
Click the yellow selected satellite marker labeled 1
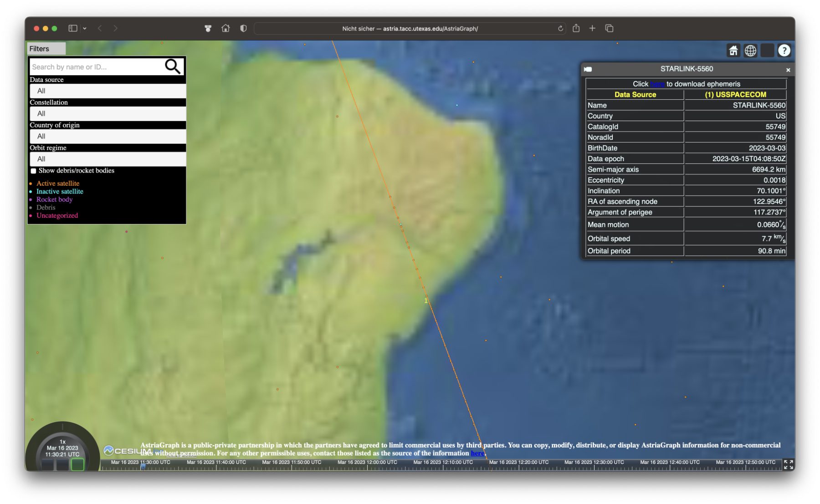point(426,300)
